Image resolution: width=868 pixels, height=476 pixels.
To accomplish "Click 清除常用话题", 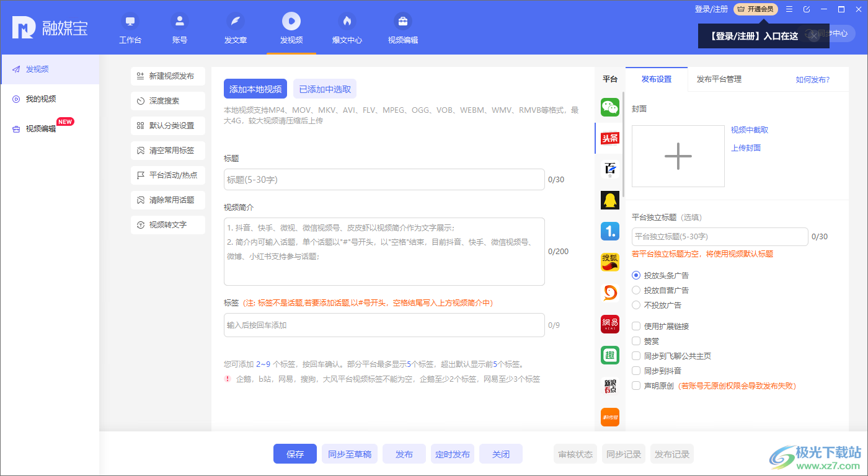I will (x=168, y=200).
